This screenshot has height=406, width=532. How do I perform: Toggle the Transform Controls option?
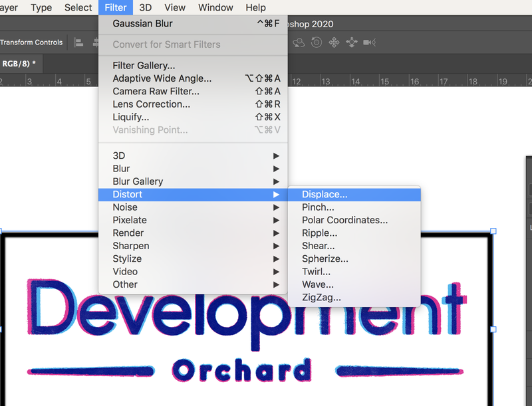[31, 43]
